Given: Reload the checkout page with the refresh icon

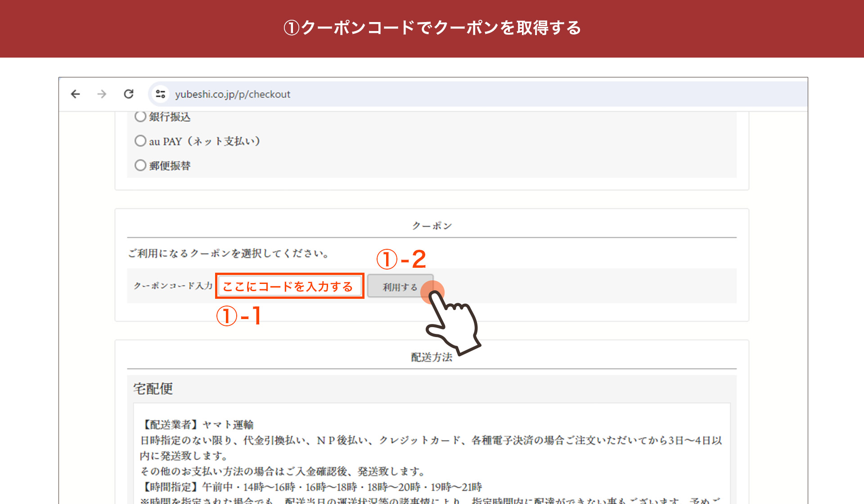Looking at the screenshot, I should pos(129,94).
